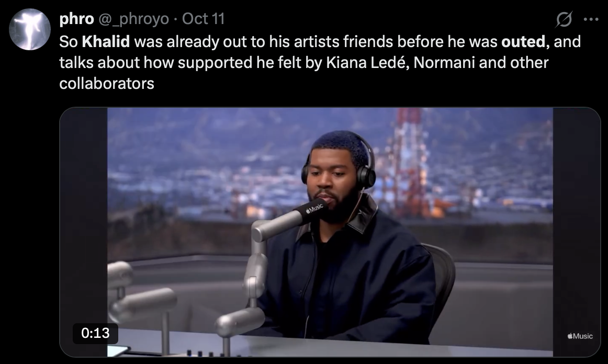Click the word collaborators in post text
Image resolution: width=608 pixels, height=364 pixels.
click(x=107, y=83)
